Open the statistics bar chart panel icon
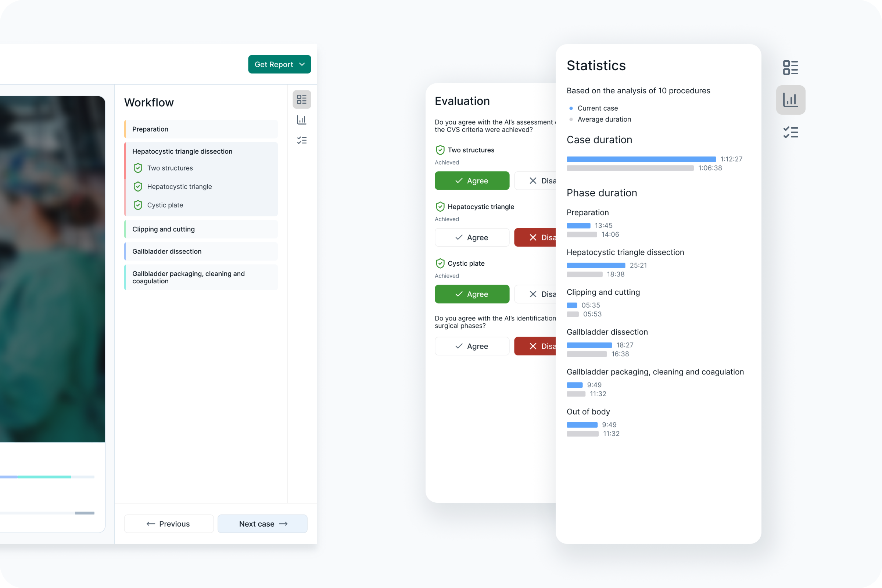This screenshot has width=882, height=588. pyautogui.click(x=791, y=100)
